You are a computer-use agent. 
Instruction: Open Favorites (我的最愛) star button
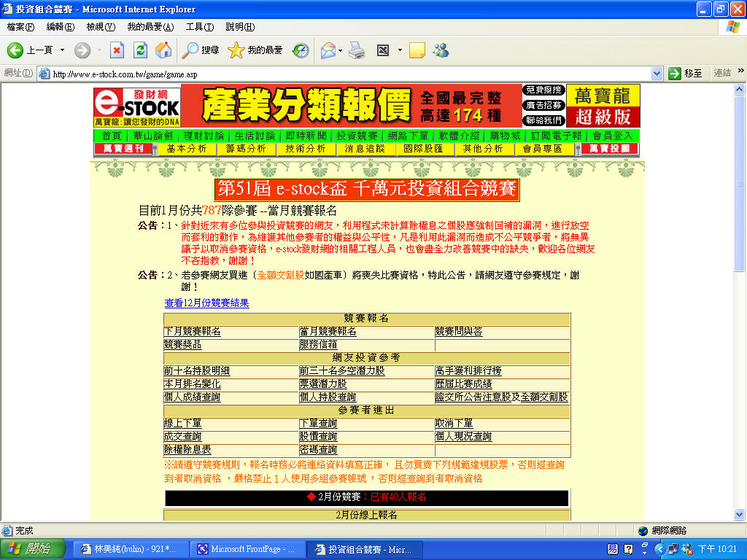tap(255, 50)
